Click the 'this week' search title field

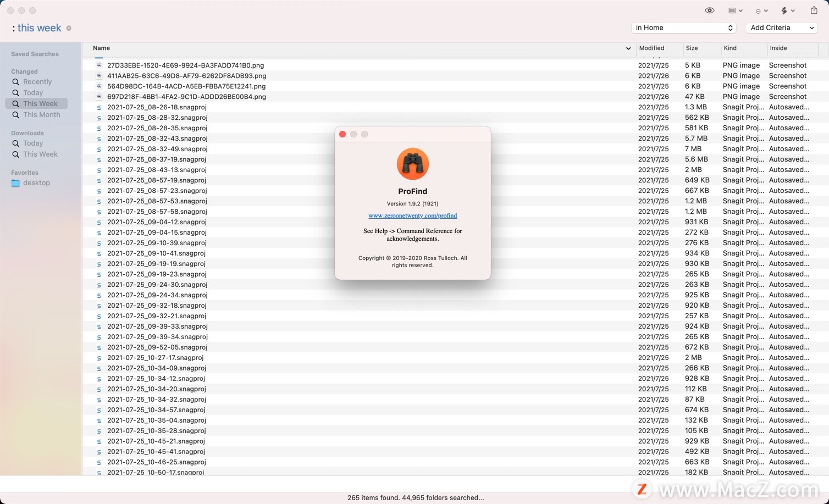39,27
